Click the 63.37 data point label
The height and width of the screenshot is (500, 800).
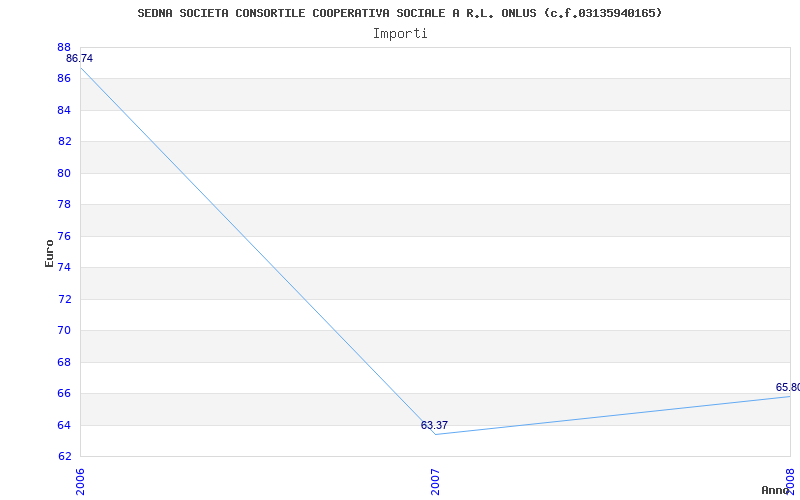(x=434, y=425)
